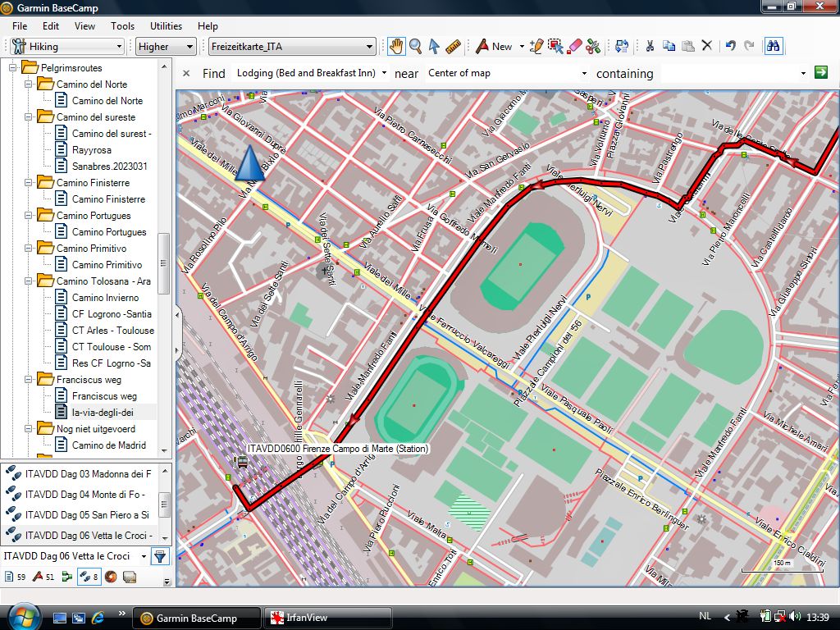Select the Zoom magnifier tool
This screenshot has height=630, width=840.
click(x=415, y=47)
